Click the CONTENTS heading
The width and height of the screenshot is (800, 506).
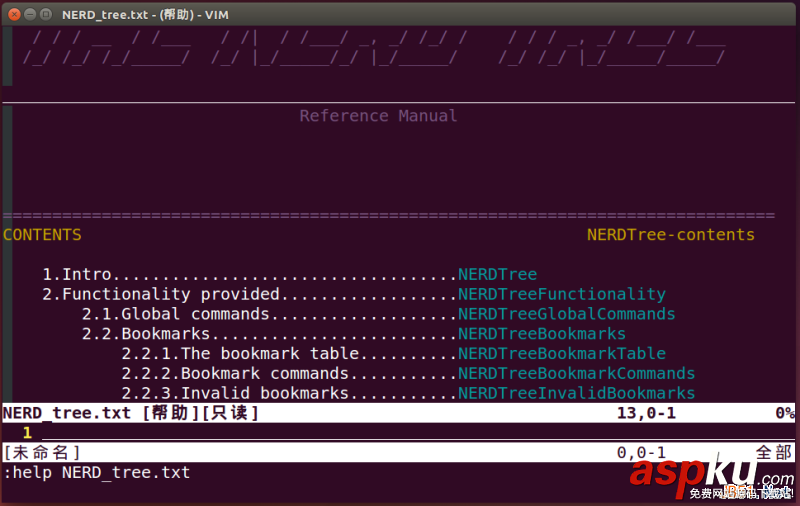tap(42, 235)
